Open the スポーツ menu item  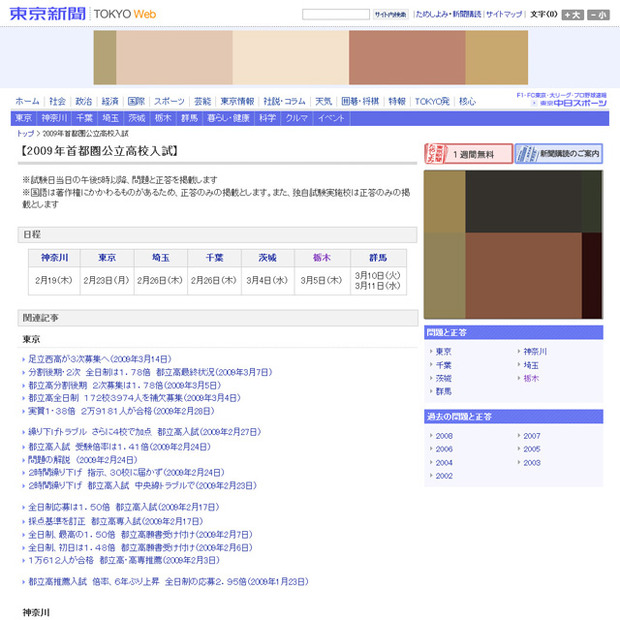[x=169, y=101]
